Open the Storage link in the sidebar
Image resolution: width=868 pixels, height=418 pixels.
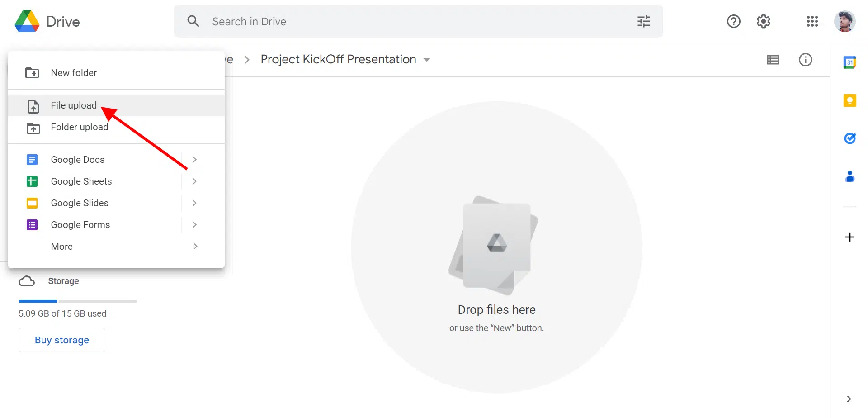pos(63,281)
